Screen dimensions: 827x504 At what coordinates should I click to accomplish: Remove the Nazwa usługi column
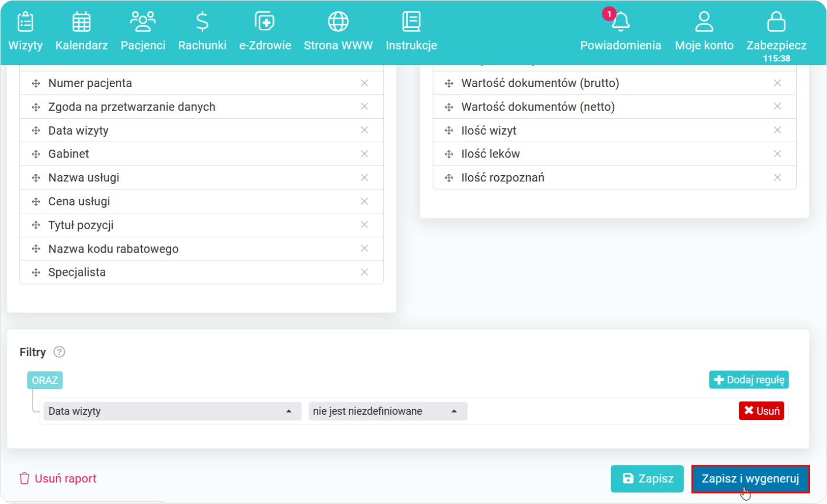coord(365,177)
